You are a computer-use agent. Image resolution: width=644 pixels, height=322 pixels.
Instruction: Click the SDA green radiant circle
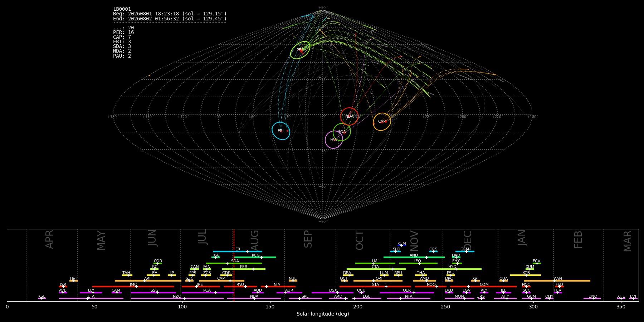pyautogui.click(x=342, y=132)
